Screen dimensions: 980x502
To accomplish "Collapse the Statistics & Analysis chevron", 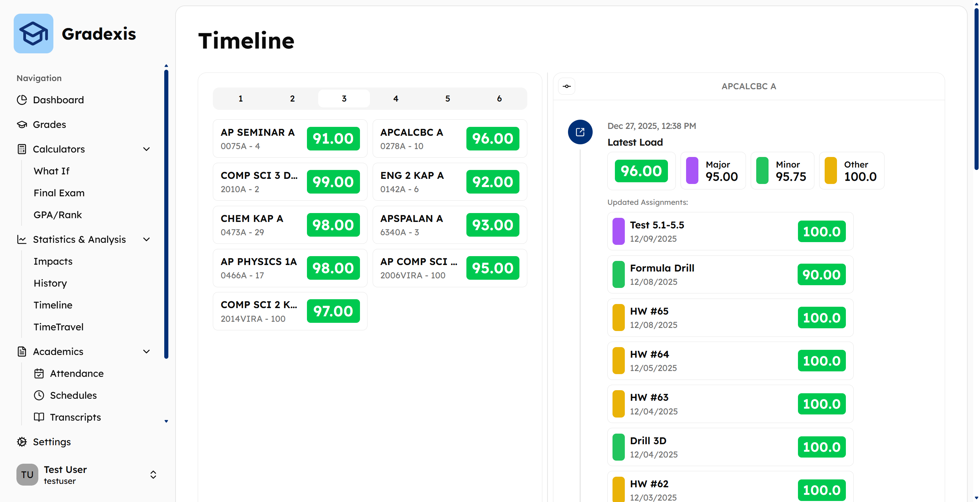I will tap(146, 239).
